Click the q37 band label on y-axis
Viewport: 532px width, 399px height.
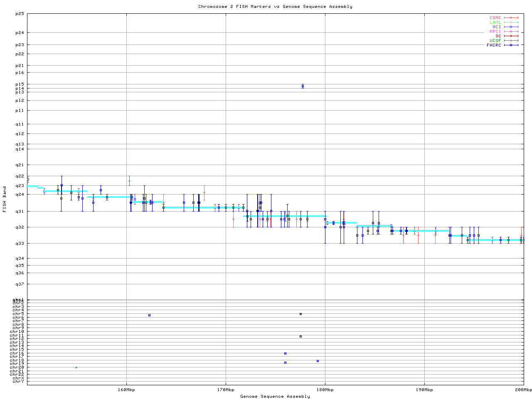[x=20, y=284]
